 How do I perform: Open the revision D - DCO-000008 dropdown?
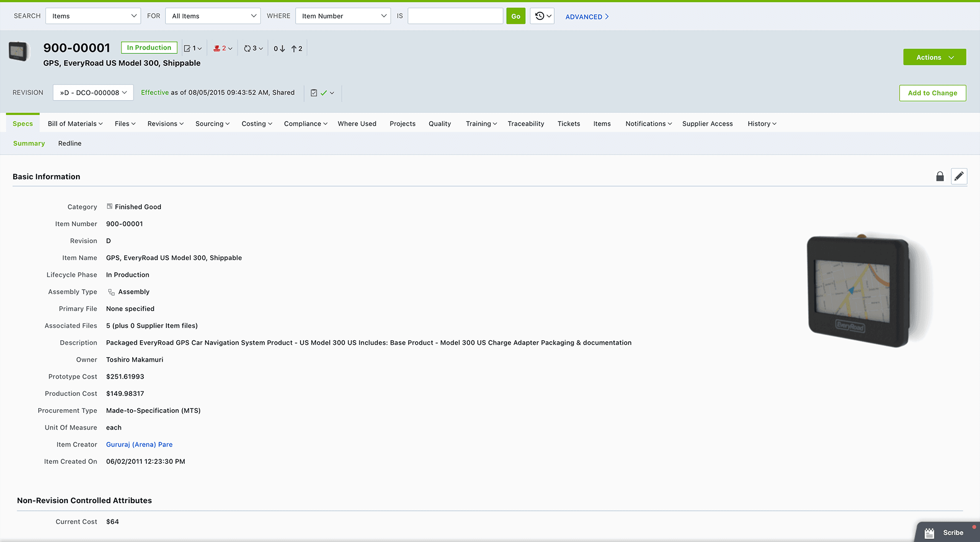coord(93,93)
